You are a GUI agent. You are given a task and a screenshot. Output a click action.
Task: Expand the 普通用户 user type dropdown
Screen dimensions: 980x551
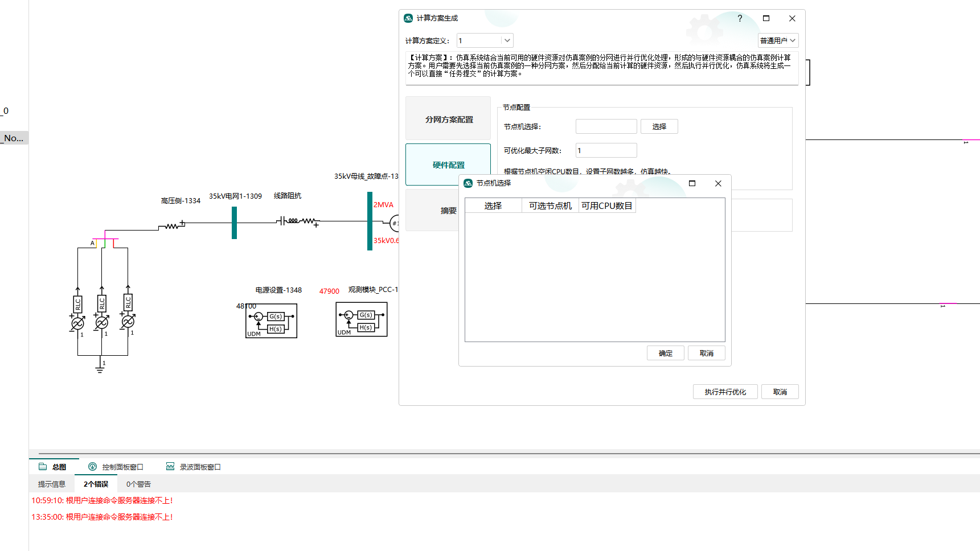pos(778,40)
